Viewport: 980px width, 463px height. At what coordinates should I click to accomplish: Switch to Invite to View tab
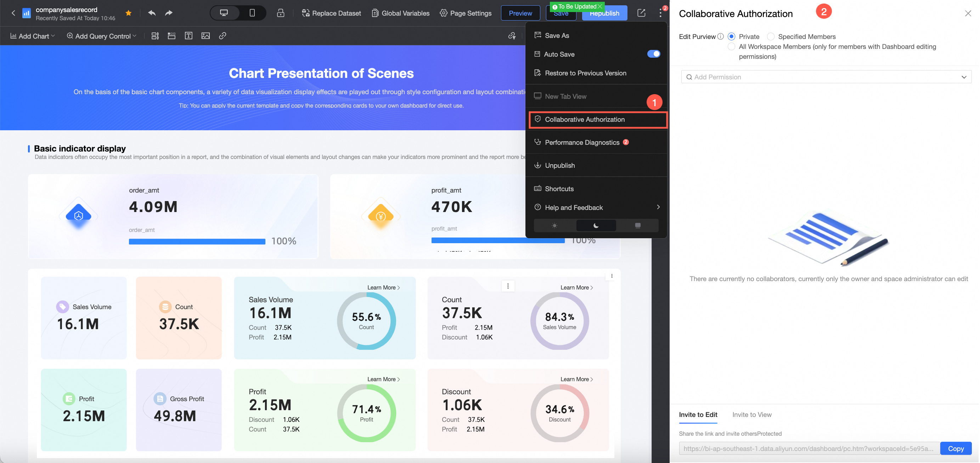click(x=751, y=415)
